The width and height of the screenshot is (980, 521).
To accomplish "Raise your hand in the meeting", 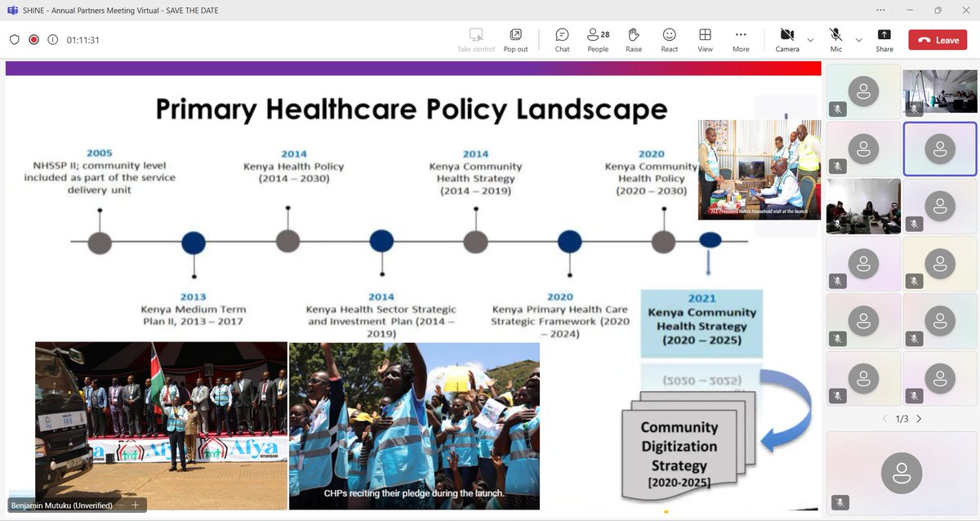I will click(x=634, y=39).
